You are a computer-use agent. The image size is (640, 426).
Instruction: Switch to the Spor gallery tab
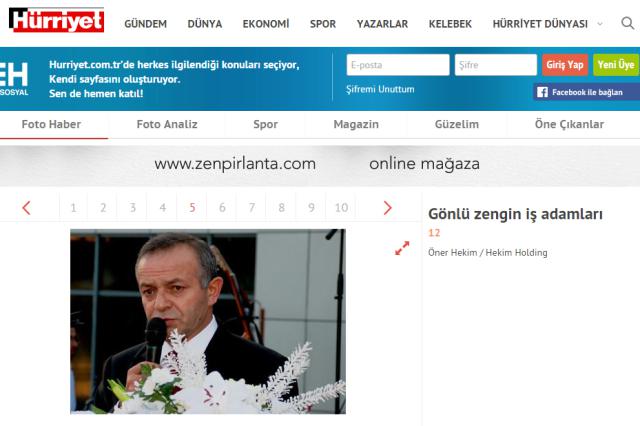[265, 124]
